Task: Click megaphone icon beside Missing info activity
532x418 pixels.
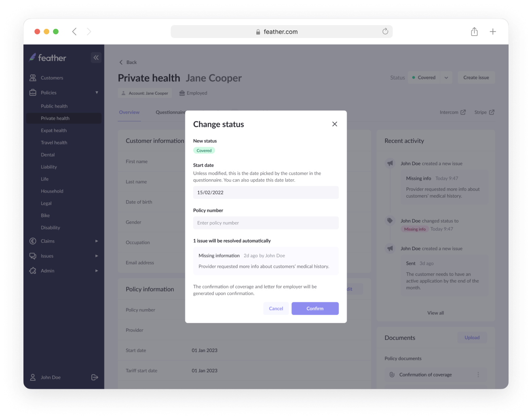Action: click(x=390, y=163)
